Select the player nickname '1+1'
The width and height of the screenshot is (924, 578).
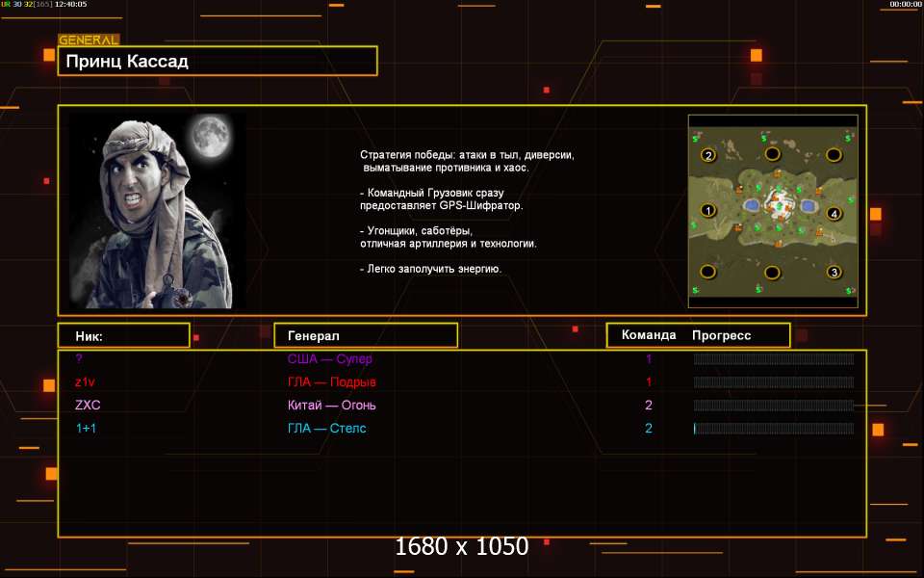click(86, 429)
